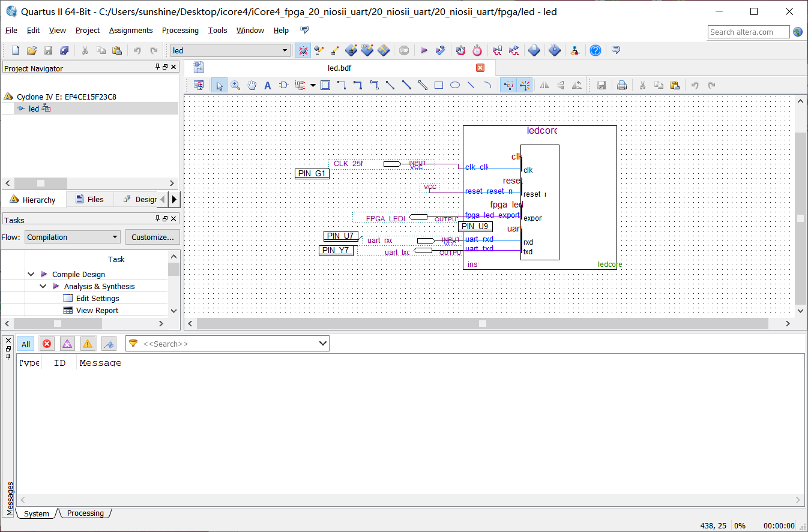
Task: Select the Rectangle drawing tool
Action: click(439, 85)
